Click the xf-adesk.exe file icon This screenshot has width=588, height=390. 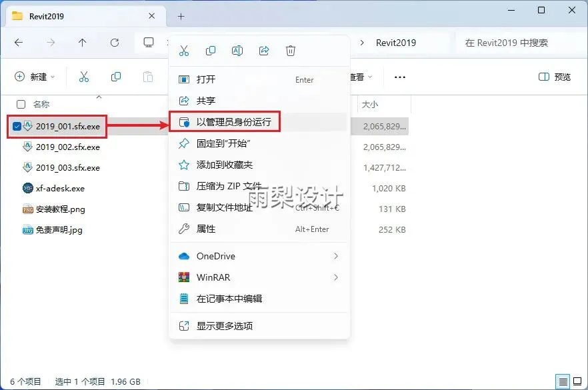(x=28, y=188)
